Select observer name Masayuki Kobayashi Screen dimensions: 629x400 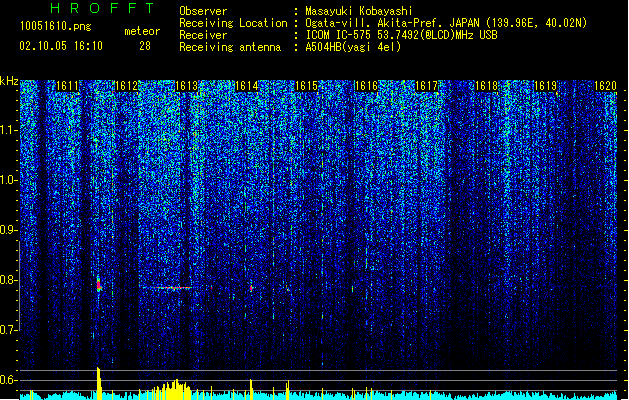point(359,11)
